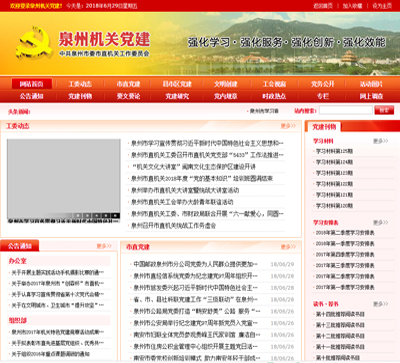400x363 pixels.
Task: Expand 更多>> in the 工委动态 section
Action: 288,126
